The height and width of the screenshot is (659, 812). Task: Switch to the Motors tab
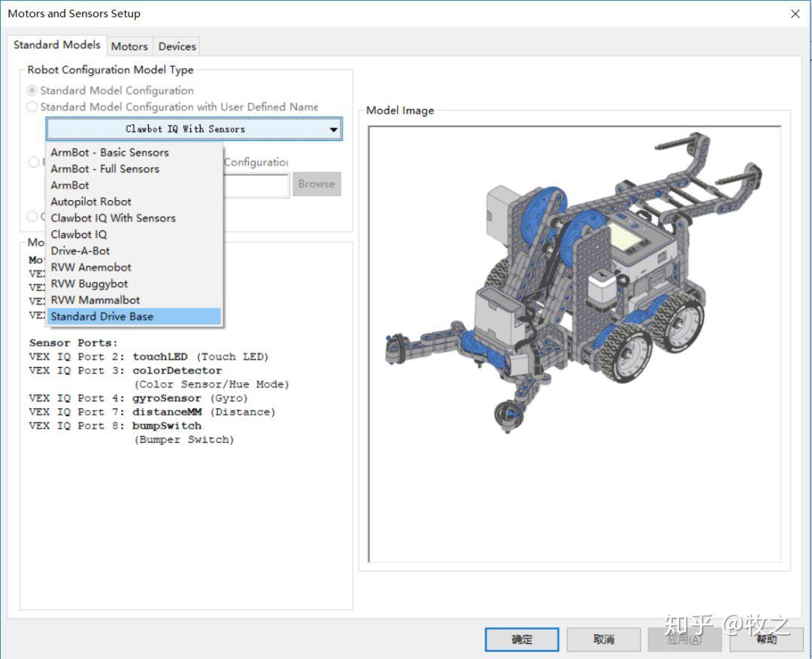click(x=129, y=46)
